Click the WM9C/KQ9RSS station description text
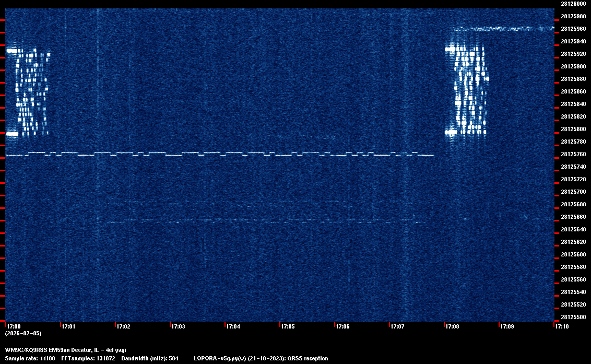Screen dimensions: 591x364 pos(65,350)
